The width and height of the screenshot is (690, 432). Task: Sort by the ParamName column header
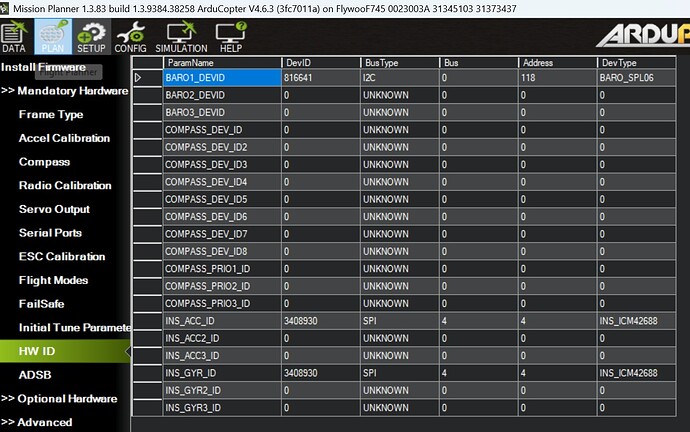pyautogui.click(x=222, y=63)
